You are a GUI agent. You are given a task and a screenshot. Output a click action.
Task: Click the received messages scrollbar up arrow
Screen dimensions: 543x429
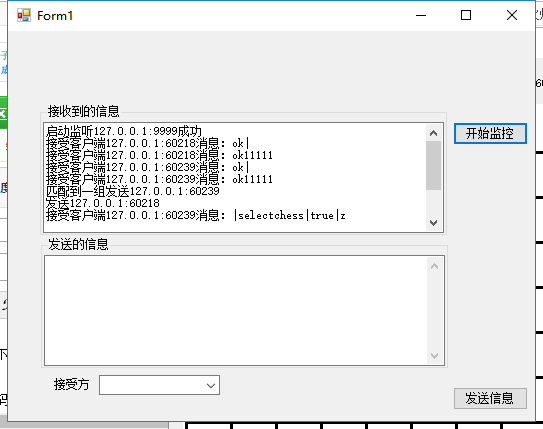tap(433, 133)
